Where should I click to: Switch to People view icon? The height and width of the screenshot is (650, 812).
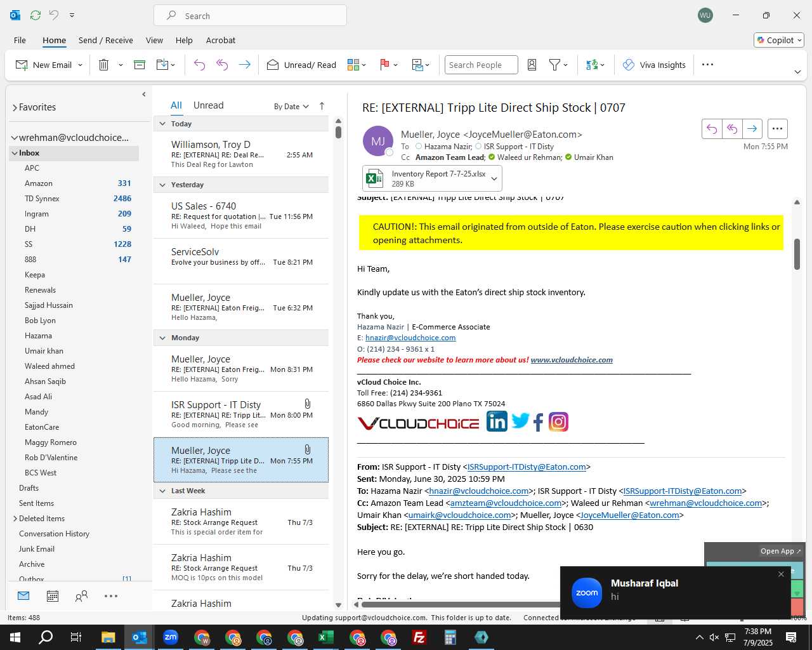click(81, 596)
